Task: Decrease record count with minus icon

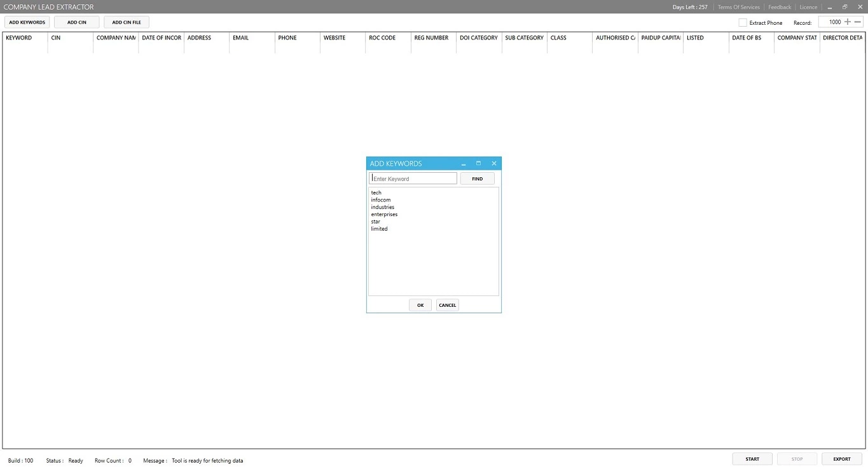Action: coord(857,22)
